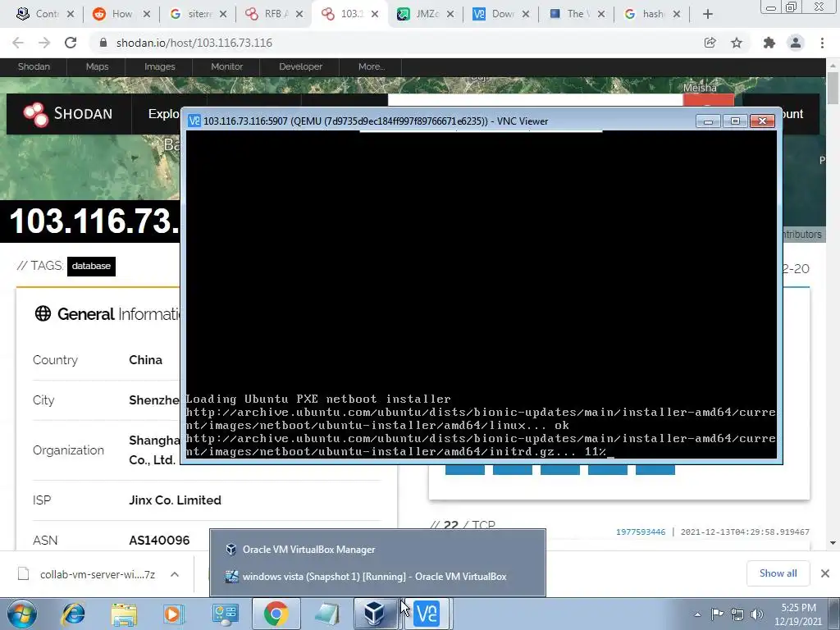Close the downloads bar
The height and width of the screenshot is (630, 840).
pyautogui.click(x=825, y=573)
